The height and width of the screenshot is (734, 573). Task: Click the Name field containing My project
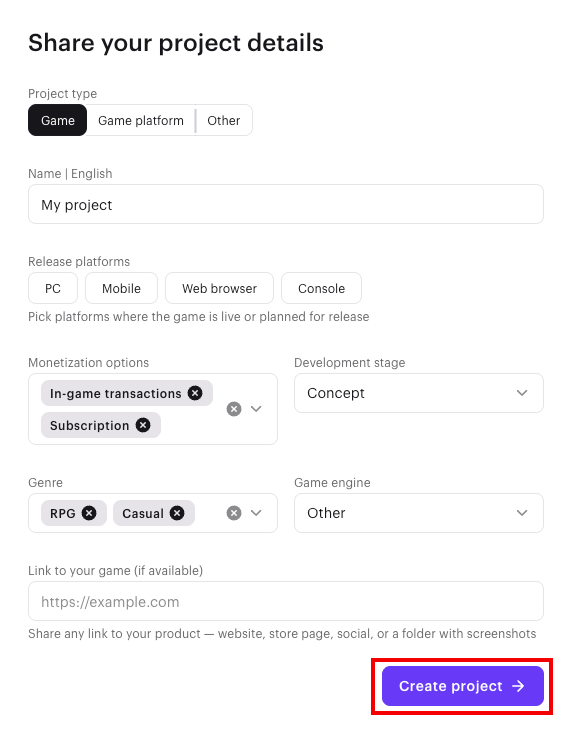coord(286,204)
